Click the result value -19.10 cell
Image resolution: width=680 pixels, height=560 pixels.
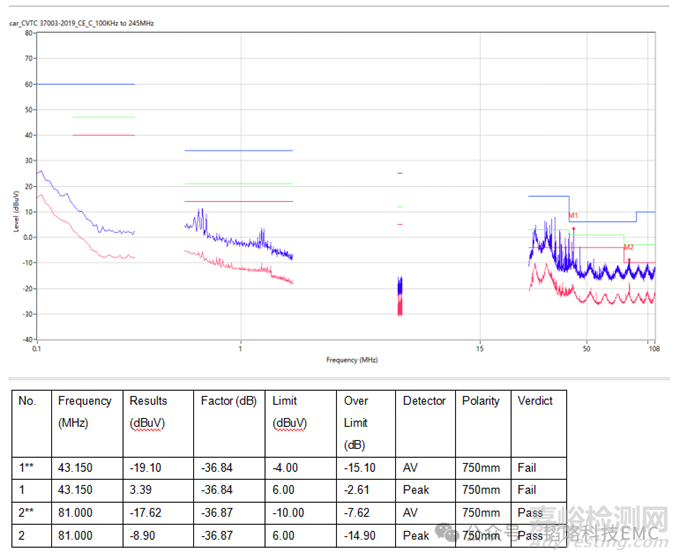click(146, 467)
